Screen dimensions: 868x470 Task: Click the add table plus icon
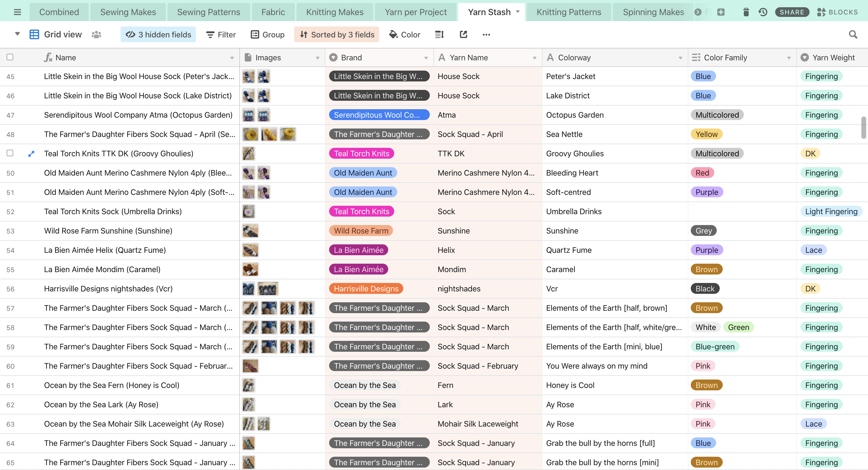click(x=721, y=12)
